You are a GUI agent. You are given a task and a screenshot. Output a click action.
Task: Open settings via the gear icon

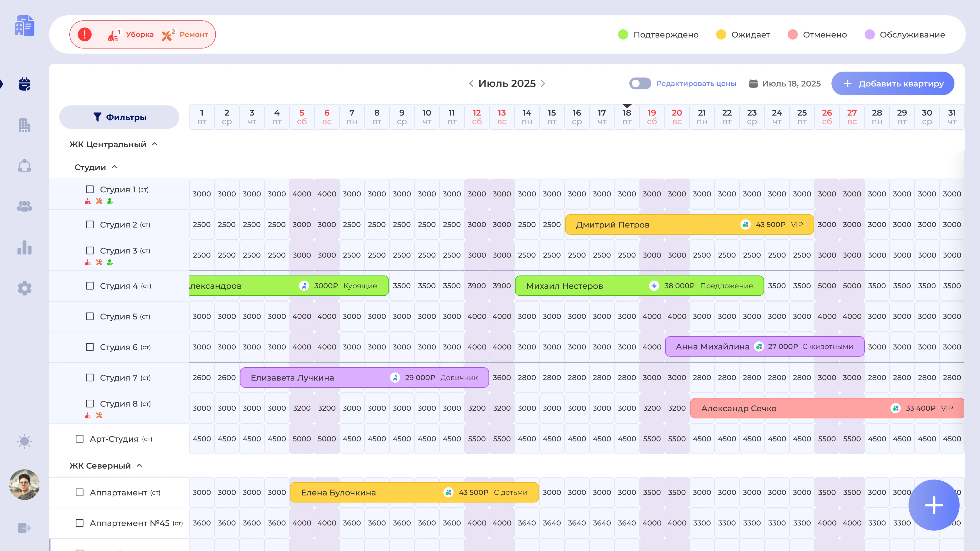click(x=25, y=288)
